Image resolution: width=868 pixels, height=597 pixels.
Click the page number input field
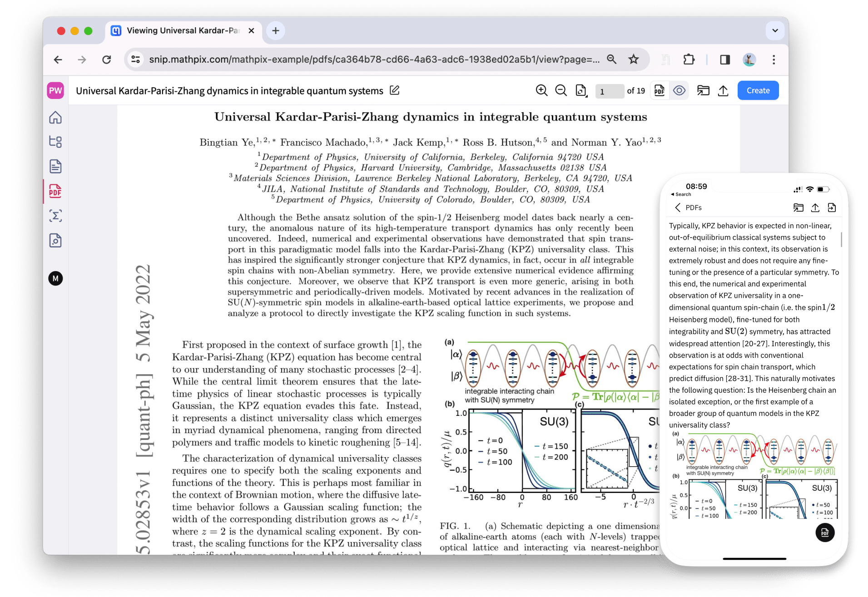coord(609,91)
